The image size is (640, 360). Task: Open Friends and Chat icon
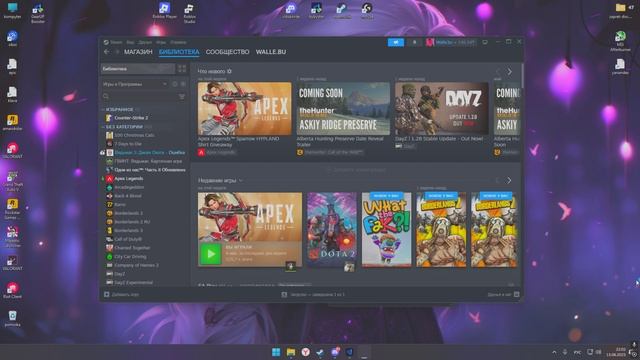[x=517, y=294]
